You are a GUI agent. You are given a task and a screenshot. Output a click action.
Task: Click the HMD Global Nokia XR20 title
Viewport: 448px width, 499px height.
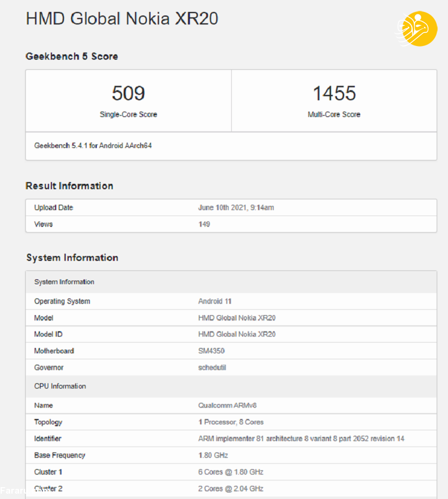(x=122, y=19)
